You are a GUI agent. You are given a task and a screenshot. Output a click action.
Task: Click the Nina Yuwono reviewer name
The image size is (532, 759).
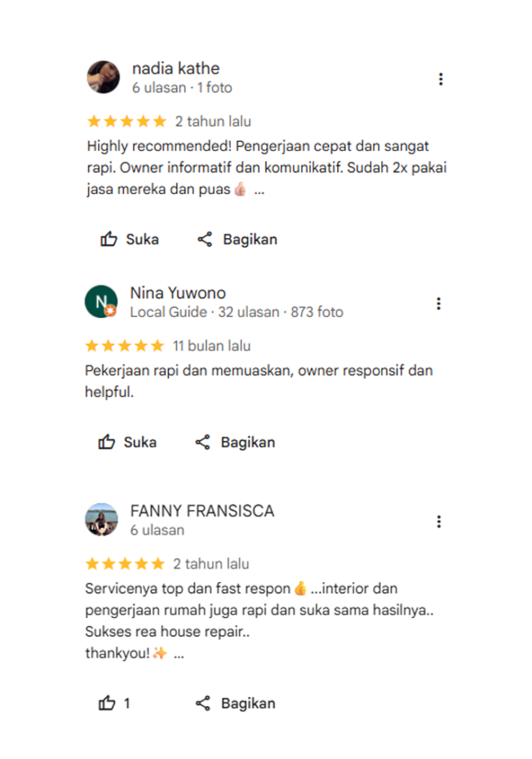tap(178, 293)
